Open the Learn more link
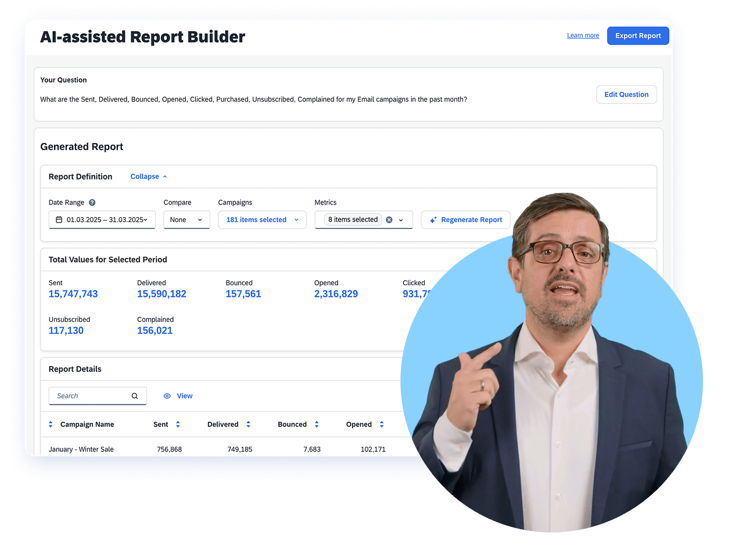The image size is (732, 560). click(x=583, y=35)
